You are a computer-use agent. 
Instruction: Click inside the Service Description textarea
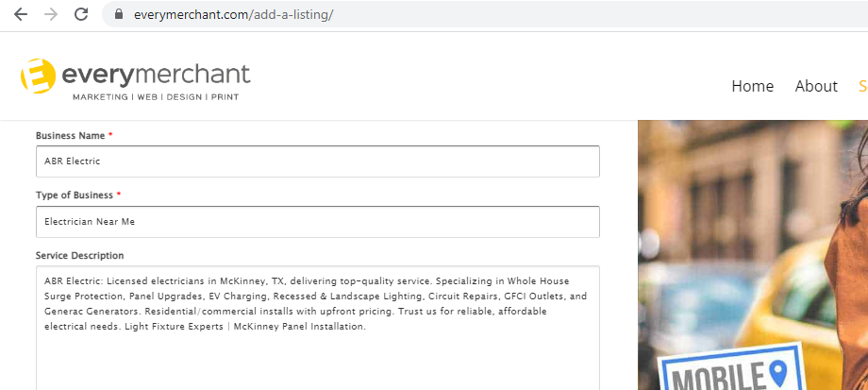(318, 328)
